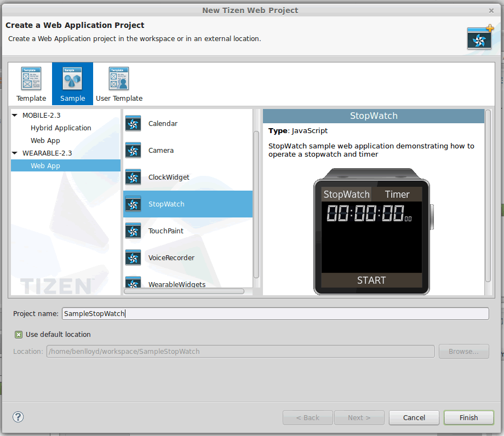The height and width of the screenshot is (436, 504).
Task: Choose the Calendar sample label
Action: 163,124
